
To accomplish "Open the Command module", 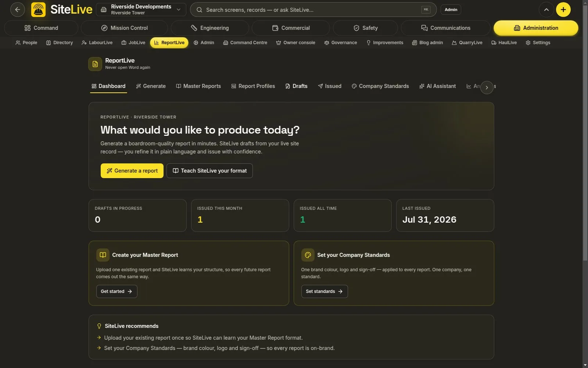I will click(41, 28).
